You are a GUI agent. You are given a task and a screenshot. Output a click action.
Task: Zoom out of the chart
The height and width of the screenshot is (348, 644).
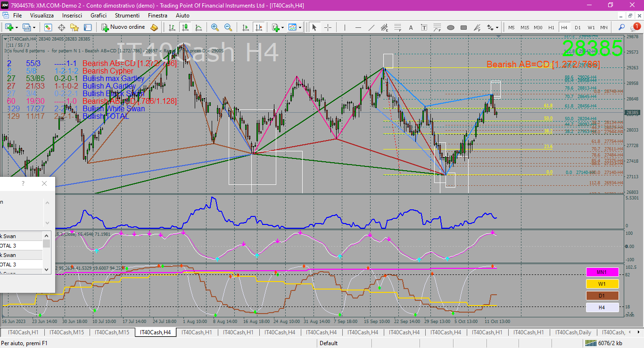pos(228,27)
